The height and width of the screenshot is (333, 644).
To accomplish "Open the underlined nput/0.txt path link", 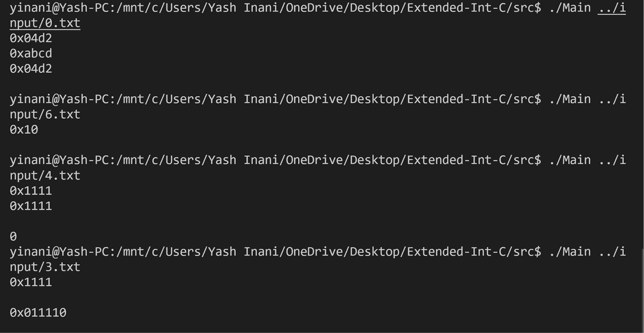I will 45,23.
